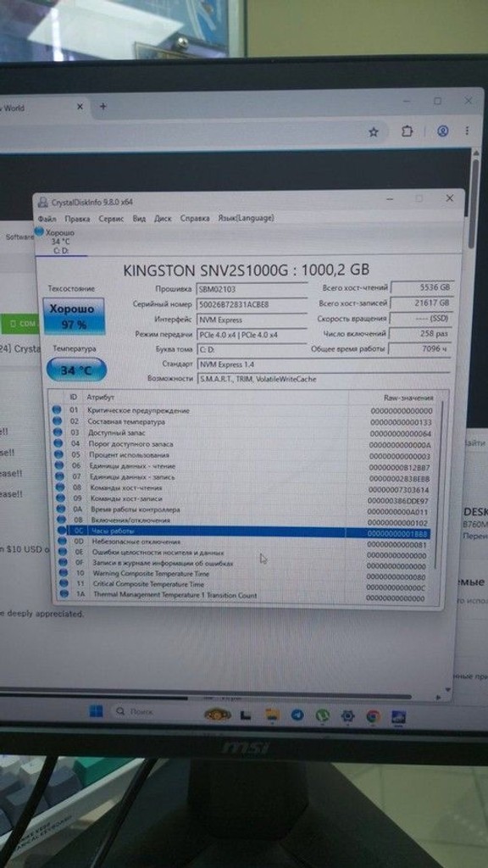Screen dimensions: 488x868
Task: Select row 11 Critical Composite Temperature Time
Action: 242,585
